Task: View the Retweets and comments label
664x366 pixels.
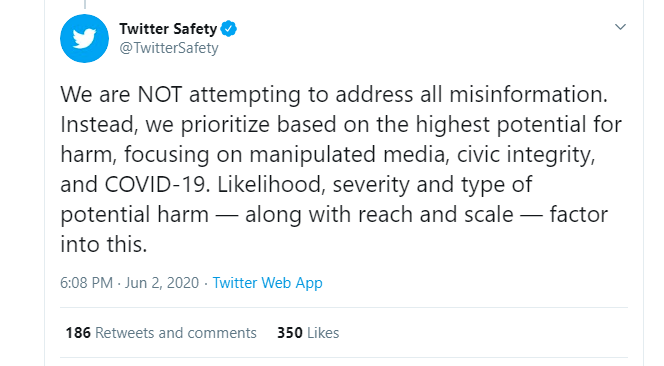Action: pos(176,333)
